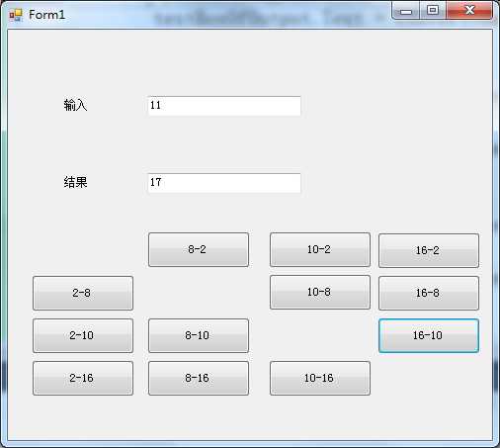Convert using the 2-10 button
Viewport: 500px width, 448px height.
[x=83, y=335]
